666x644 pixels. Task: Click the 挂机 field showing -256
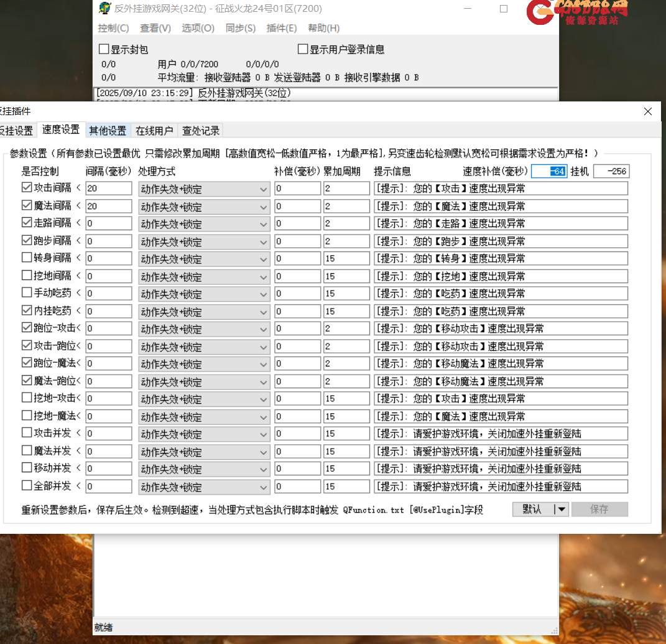(x=611, y=171)
